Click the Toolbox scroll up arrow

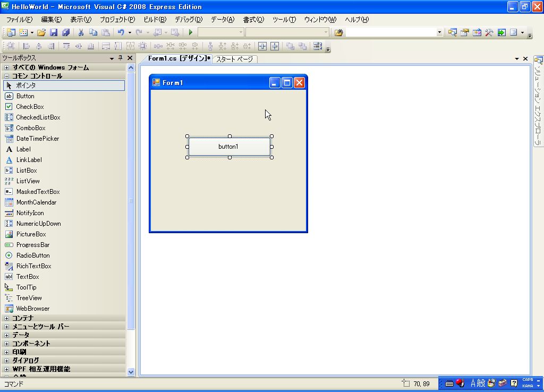pyautogui.click(x=131, y=67)
